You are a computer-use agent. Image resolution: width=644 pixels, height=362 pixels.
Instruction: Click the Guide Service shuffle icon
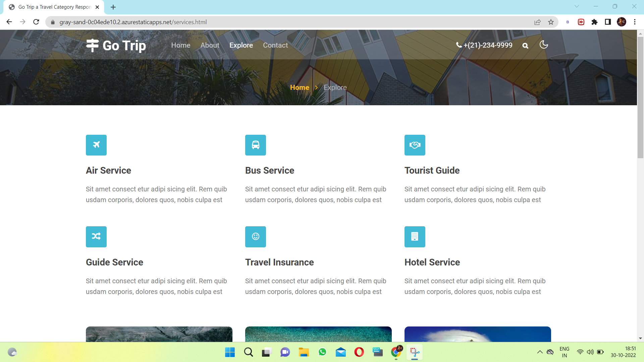click(x=96, y=237)
